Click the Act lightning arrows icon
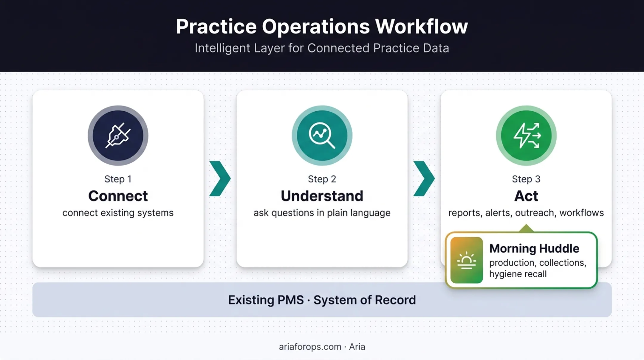644x360 pixels. (x=526, y=136)
